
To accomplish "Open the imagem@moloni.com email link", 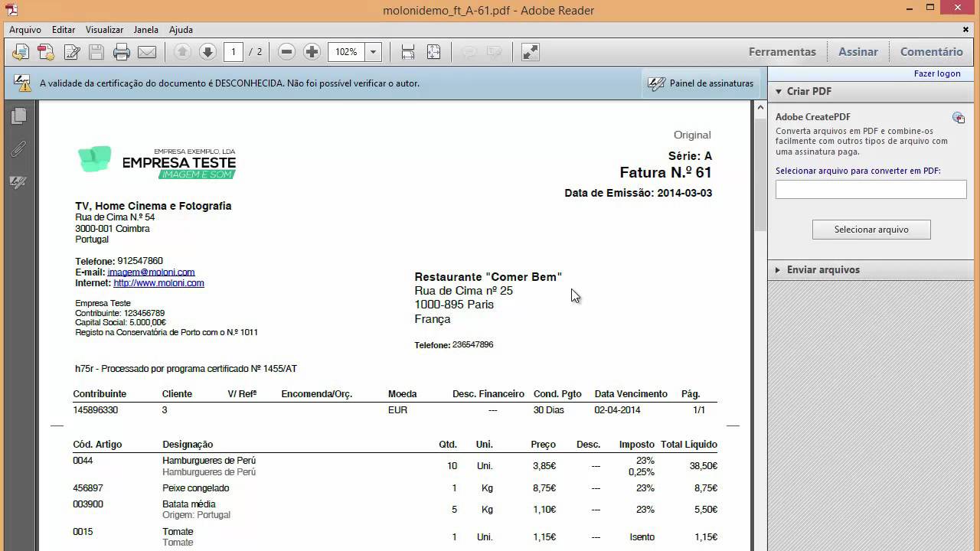I will point(151,272).
